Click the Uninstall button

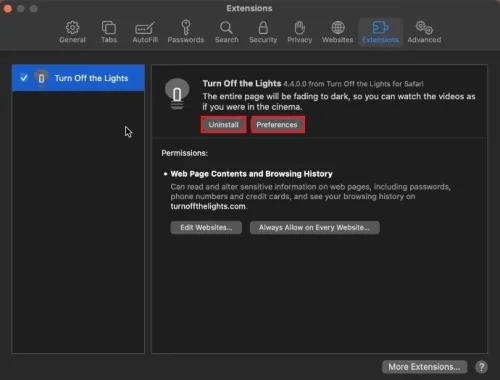click(x=223, y=125)
